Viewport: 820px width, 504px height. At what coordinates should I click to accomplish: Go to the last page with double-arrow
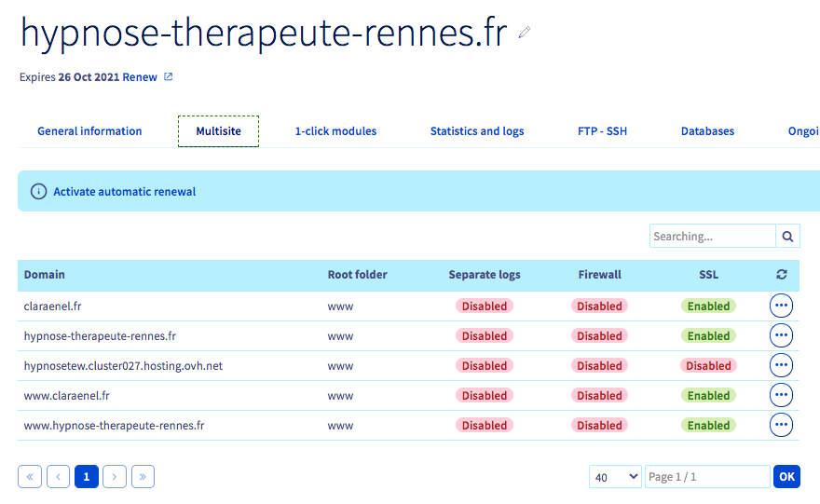coord(143,477)
